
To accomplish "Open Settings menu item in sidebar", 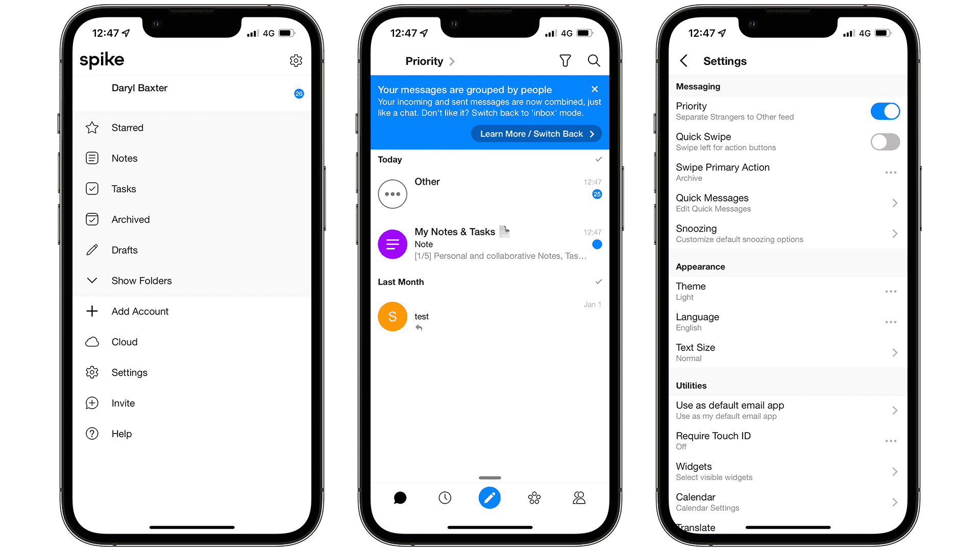I will coord(129,372).
